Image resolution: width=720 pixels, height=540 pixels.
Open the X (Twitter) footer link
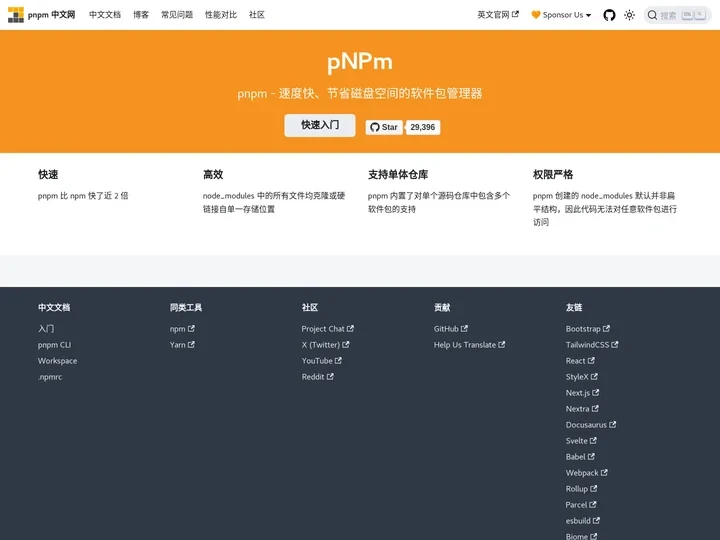(x=325, y=345)
